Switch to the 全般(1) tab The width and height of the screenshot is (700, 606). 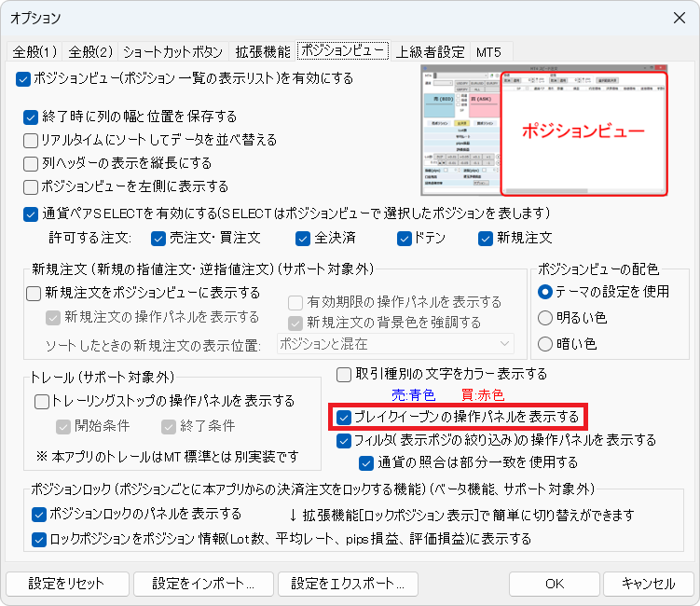pos(34,52)
